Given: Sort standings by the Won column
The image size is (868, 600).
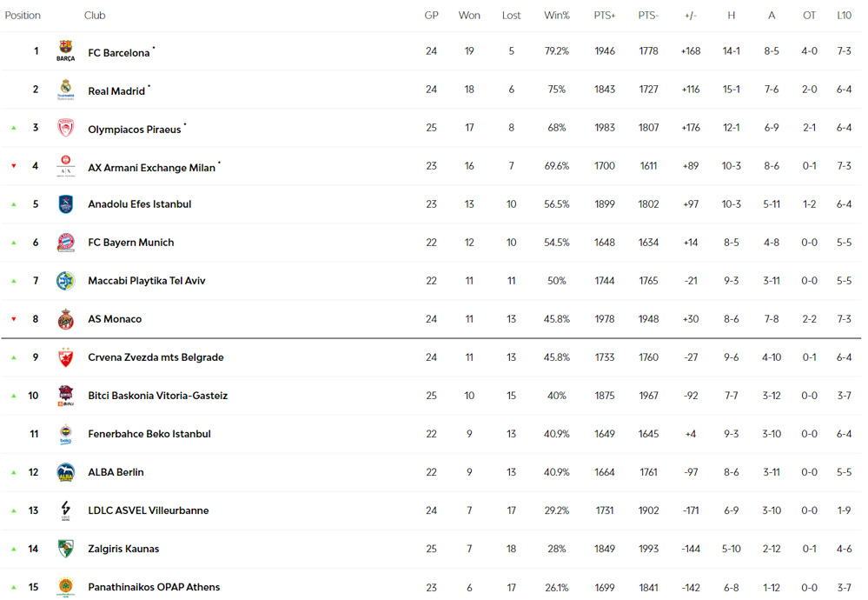Looking at the screenshot, I should 469,16.
